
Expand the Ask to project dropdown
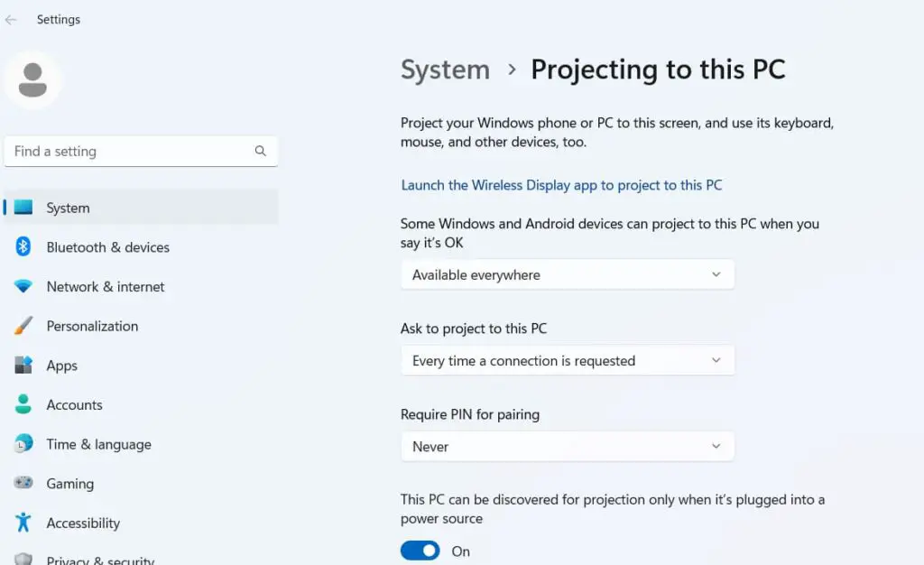(568, 360)
